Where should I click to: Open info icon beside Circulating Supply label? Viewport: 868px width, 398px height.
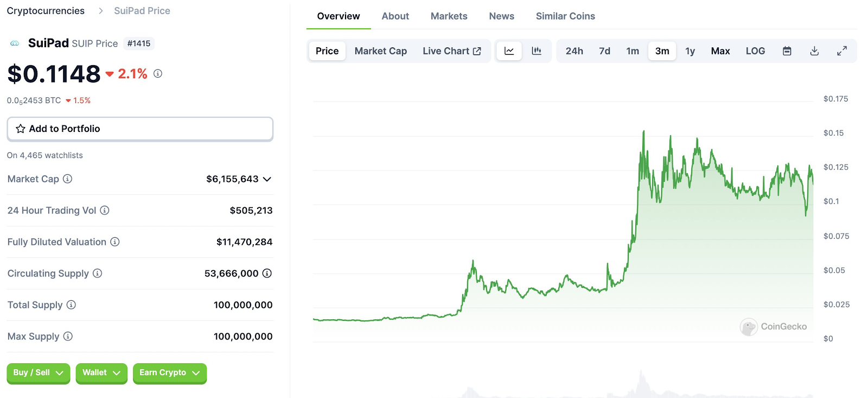[98, 273]
